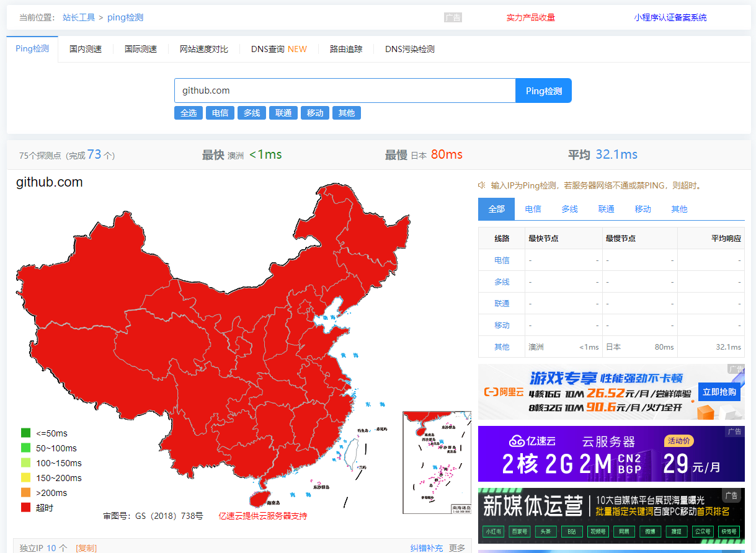Click the 电信 link in the line table row
756x553 pixels.
click(502, 260)
